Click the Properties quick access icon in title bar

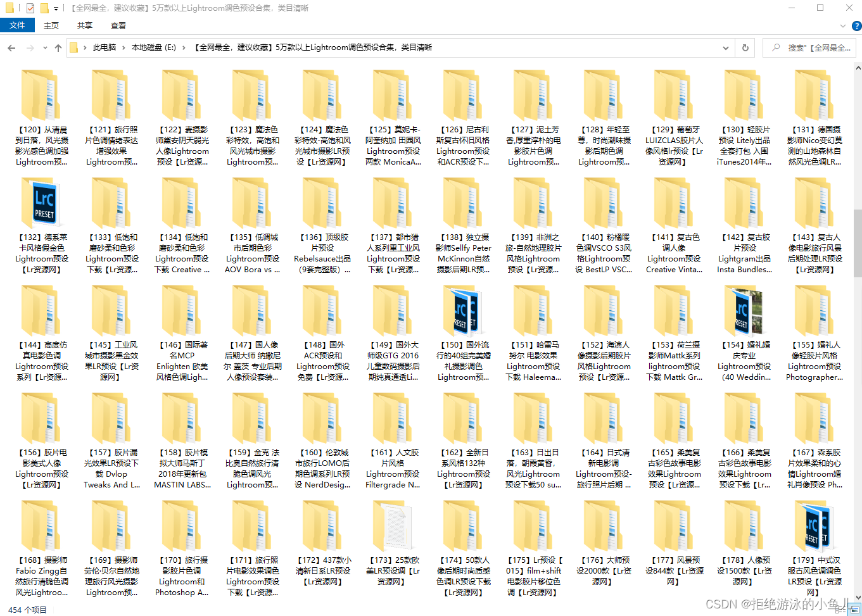click(30, 8)
